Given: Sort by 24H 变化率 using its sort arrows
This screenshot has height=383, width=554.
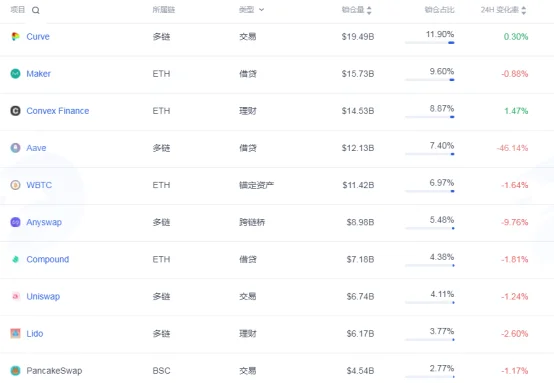Looking at the screenshot, I should point(524,10).
